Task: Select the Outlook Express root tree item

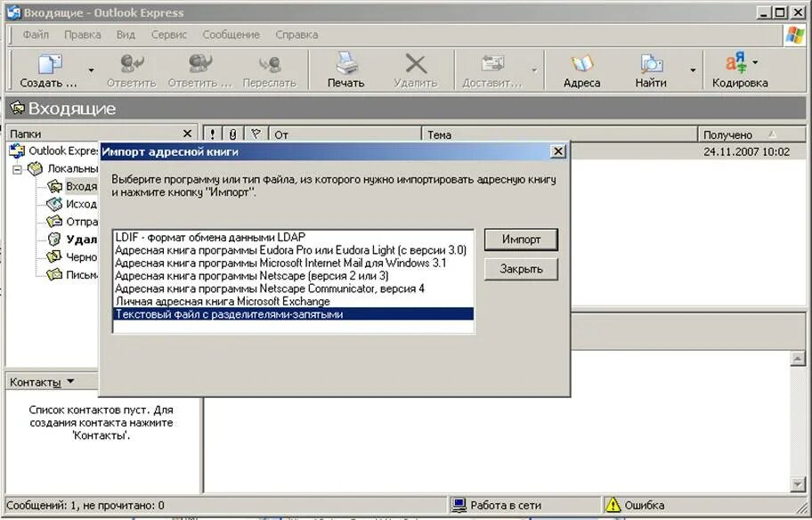Action: pos(53,150)
